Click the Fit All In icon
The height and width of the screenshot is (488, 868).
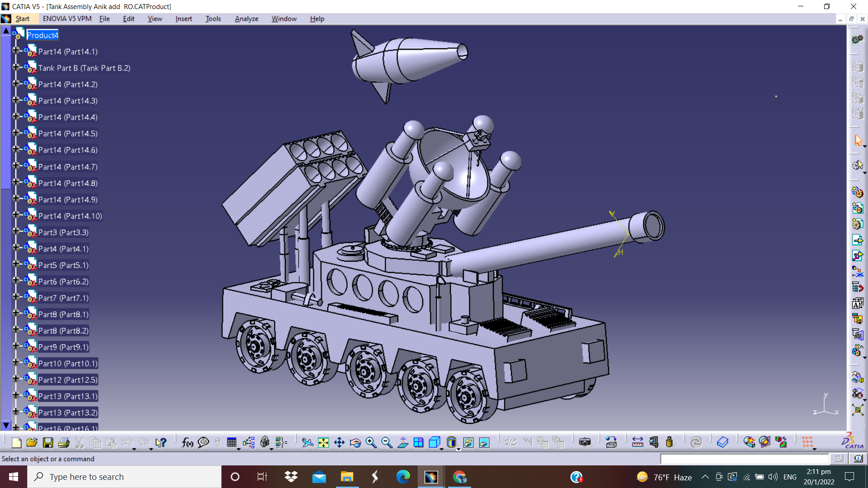(324, 442)
